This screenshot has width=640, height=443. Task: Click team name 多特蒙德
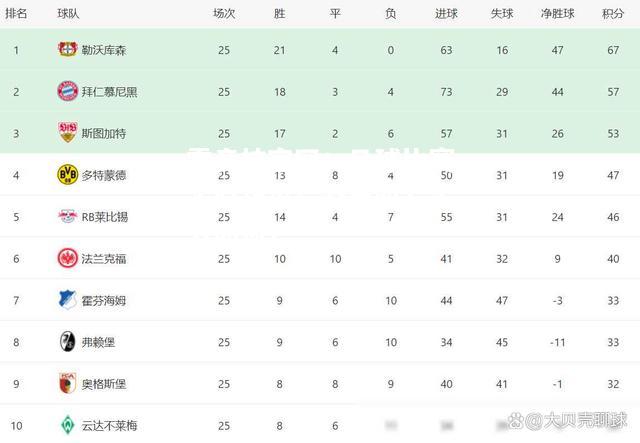[x=104, y=176]
